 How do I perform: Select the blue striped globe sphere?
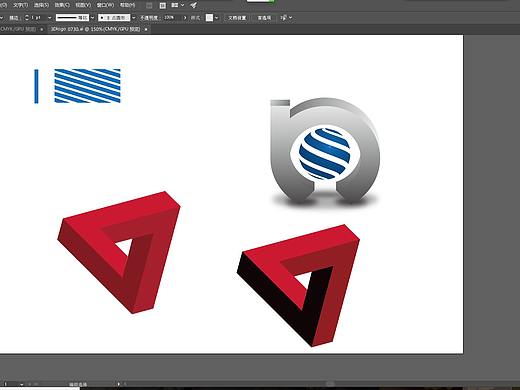click(x=324, y=154)
